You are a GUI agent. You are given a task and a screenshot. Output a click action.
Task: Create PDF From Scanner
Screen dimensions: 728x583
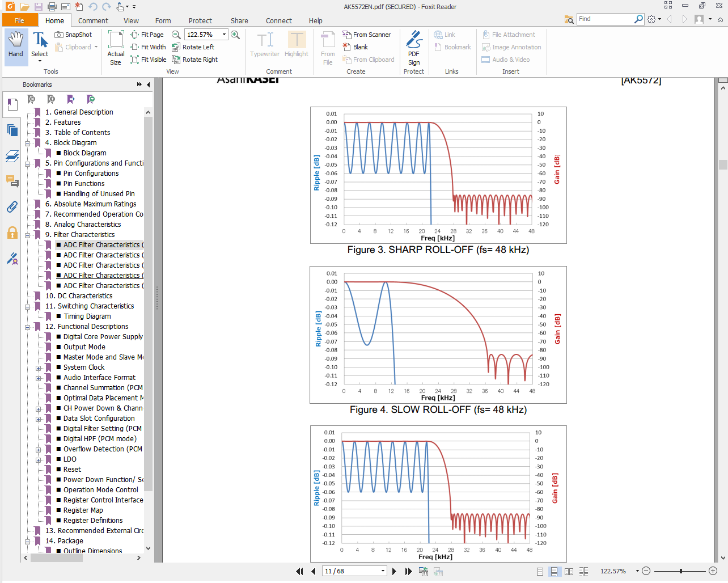367,35
